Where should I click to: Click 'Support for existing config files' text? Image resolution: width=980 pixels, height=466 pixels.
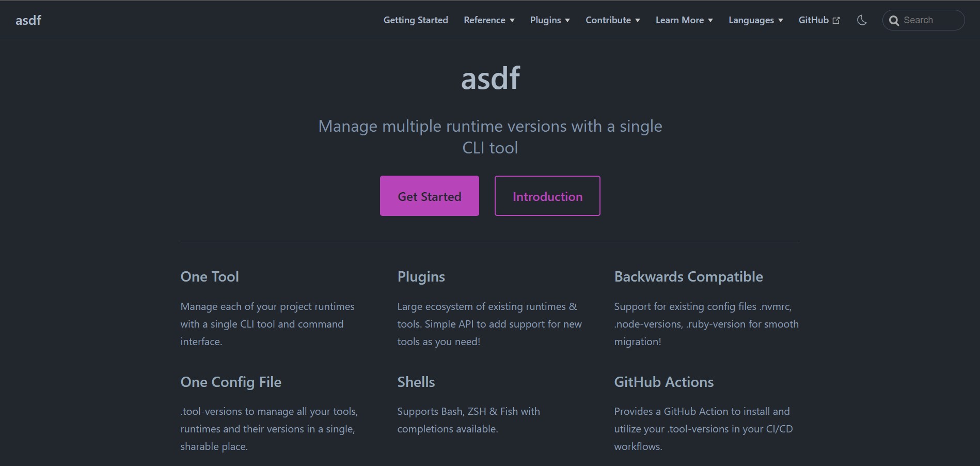pyautogui.click(x=706, y=324)
